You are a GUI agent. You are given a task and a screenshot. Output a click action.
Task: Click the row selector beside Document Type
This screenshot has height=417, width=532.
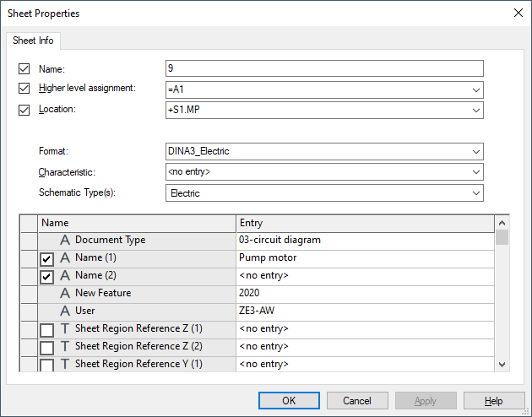click(30, 241)
